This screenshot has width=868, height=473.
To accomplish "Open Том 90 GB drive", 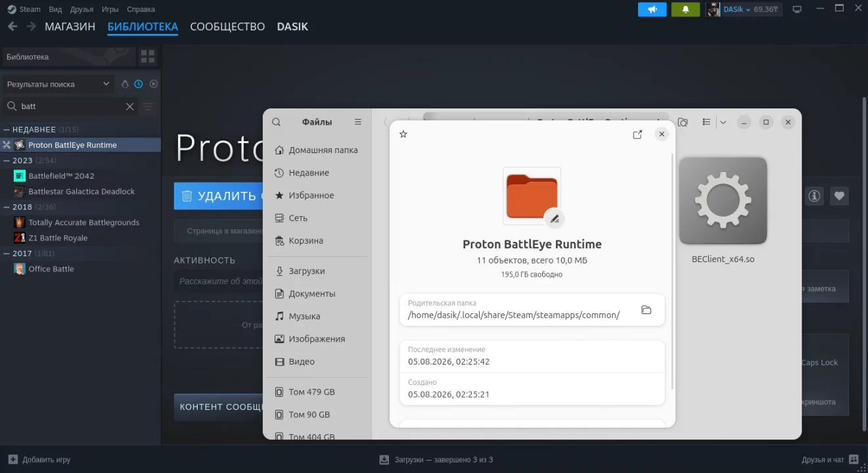I will tap(317, 415).
